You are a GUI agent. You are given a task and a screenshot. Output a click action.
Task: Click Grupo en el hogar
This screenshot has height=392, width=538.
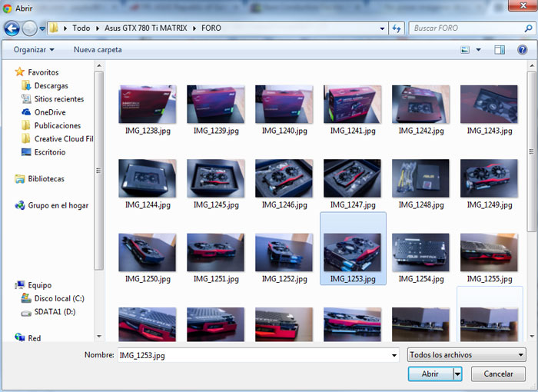[58, 206]
